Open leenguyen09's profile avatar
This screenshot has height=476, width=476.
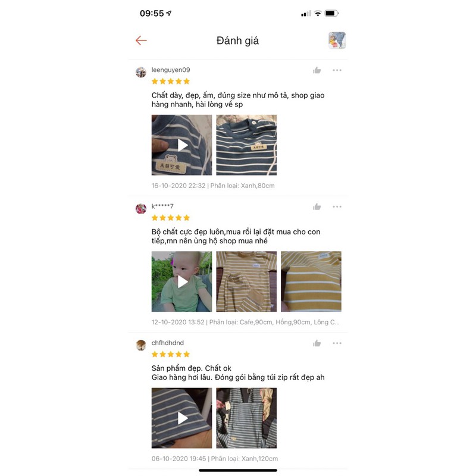[141, 72]
